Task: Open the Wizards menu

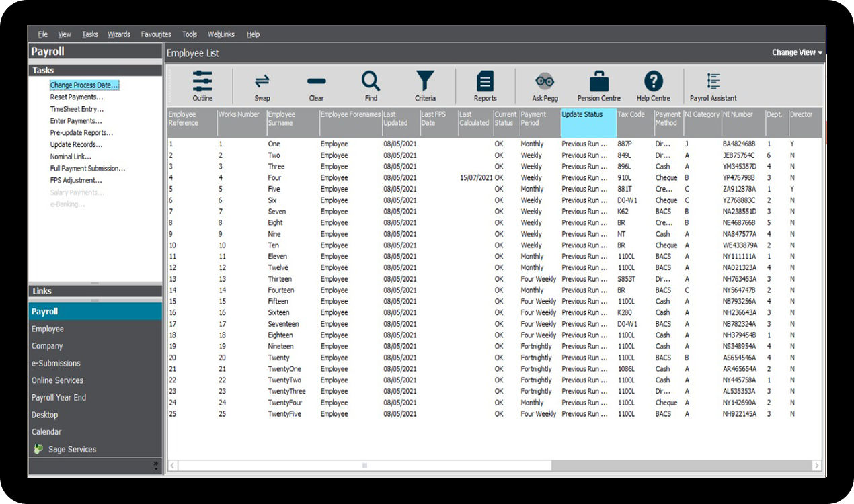Action: click(x=119, y=34)
